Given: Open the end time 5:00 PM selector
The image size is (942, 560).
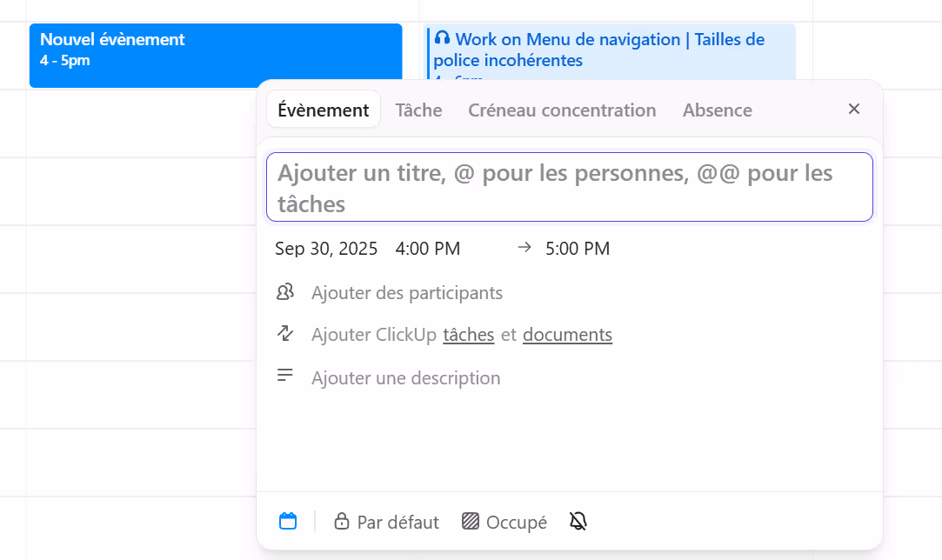Looking at the screenshot, I should [578, 248].
